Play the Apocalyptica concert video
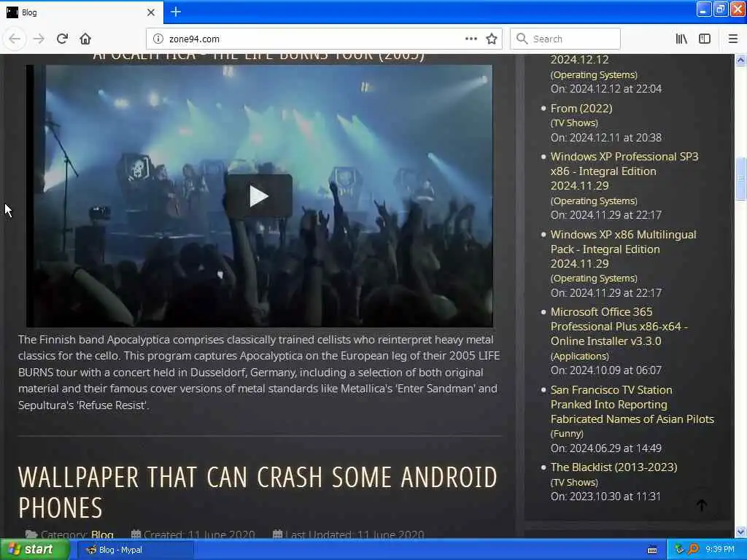747x560 pixels. click(x=259, y=195)
